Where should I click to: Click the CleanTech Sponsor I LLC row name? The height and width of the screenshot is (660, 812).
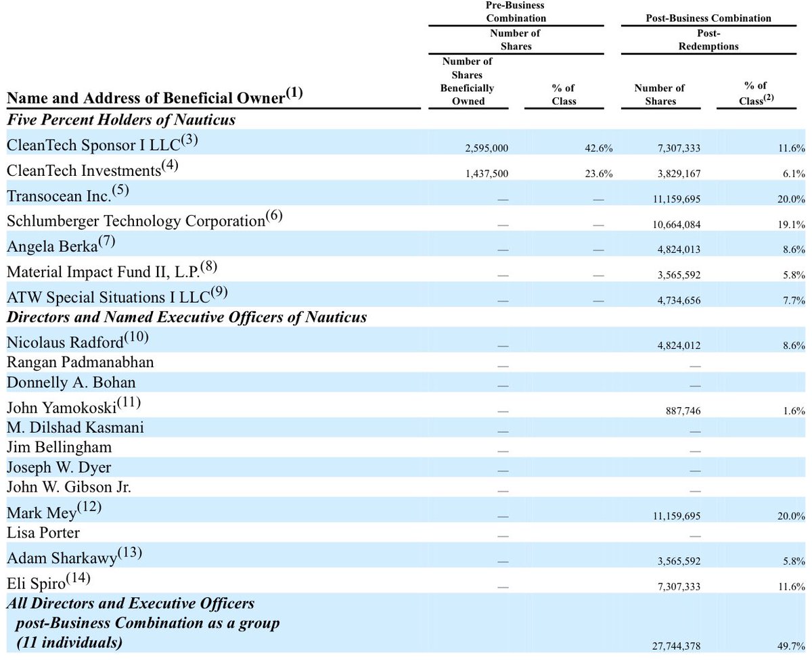tap(101, 143)
